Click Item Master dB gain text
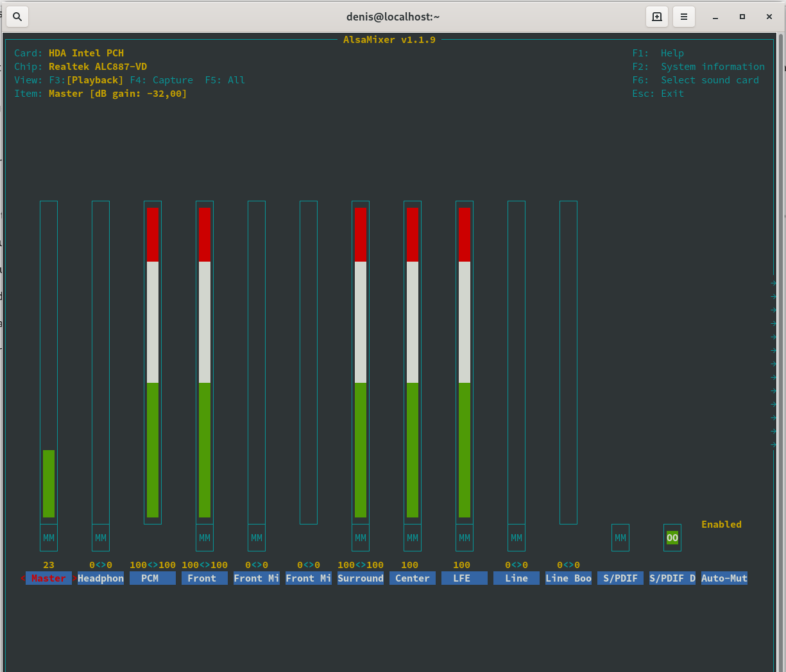Image resolution: width=786 pixels, height=672 pixels. click(118, 94)
